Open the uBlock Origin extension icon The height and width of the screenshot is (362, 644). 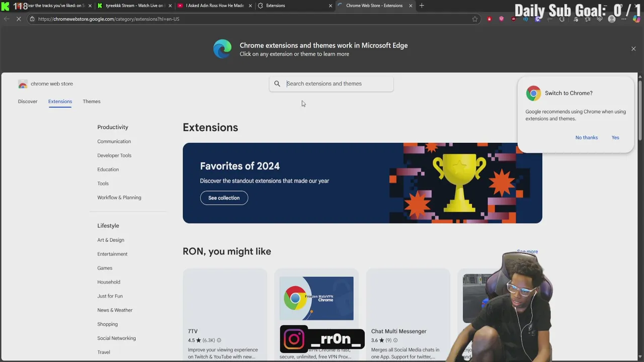pos(513,19)
